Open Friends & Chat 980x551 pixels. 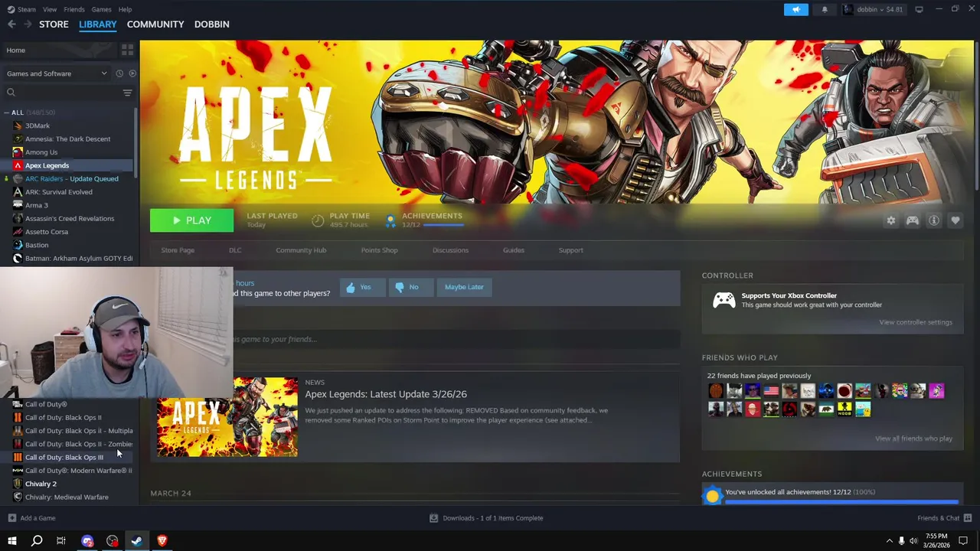click(x=943, y=518)
